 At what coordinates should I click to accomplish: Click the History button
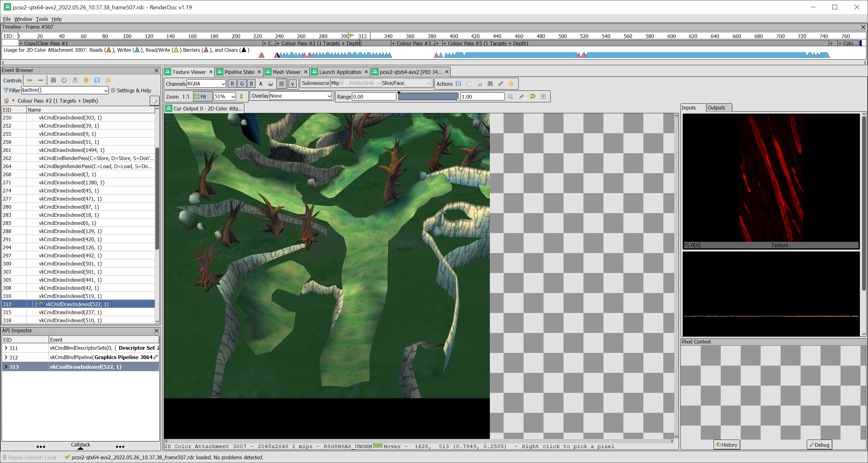(726, 445)
